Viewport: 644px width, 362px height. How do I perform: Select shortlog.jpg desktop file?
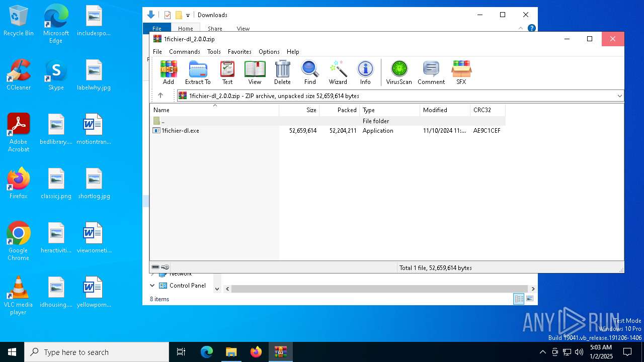[94, 184]
